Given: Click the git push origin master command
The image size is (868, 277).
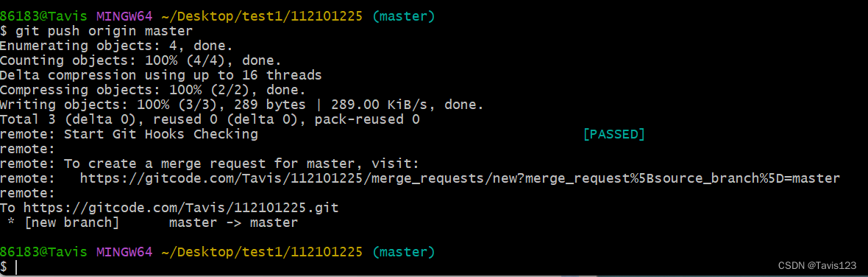Looking at the screenshot, I should pyautogui.click(x=104, y=32).
